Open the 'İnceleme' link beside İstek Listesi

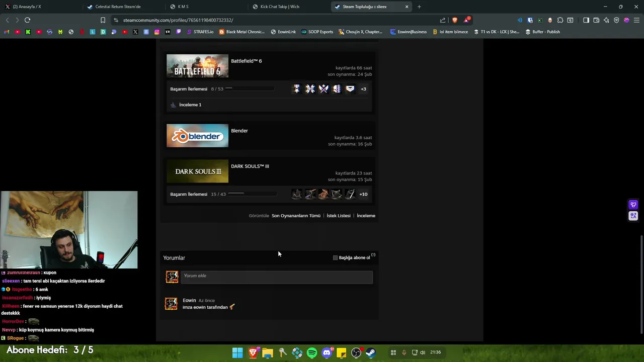coord(366,216)
